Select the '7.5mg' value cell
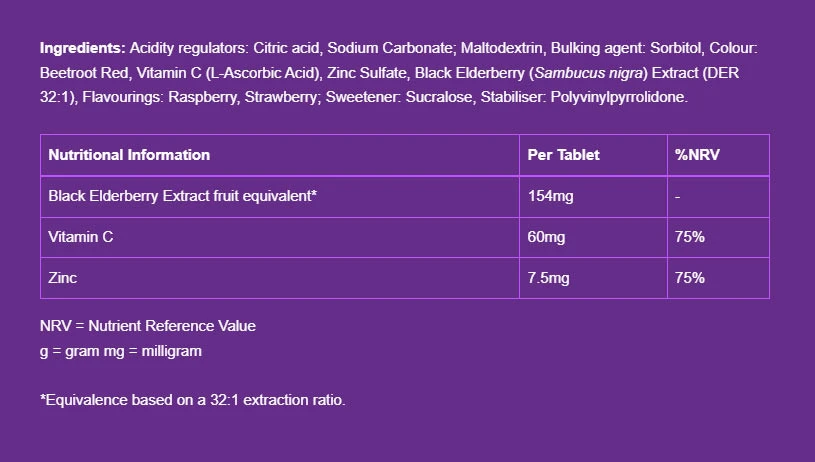The width and height of the screenshot is (815, 462). tap(549, 278)
